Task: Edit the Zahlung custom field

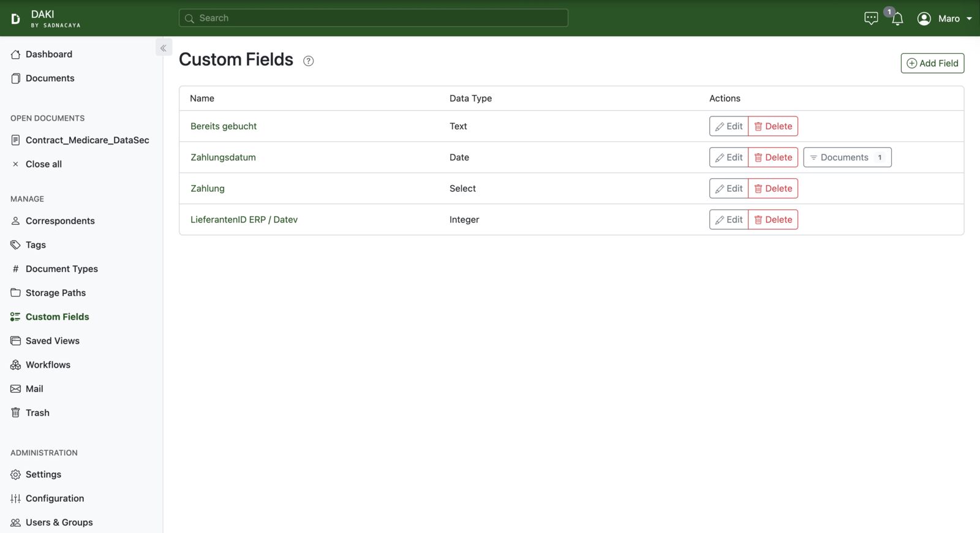Action: coord(729,189)
